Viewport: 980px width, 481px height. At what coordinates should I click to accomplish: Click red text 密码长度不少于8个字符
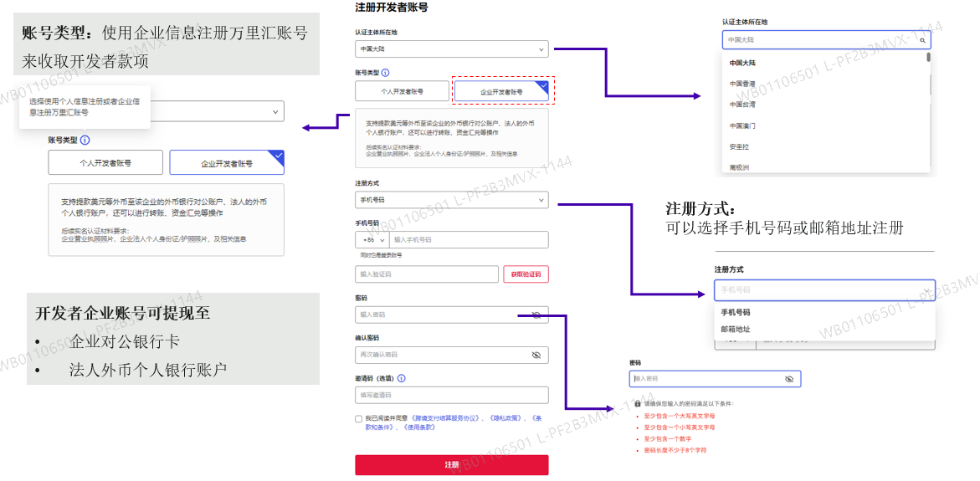(675, 450)
